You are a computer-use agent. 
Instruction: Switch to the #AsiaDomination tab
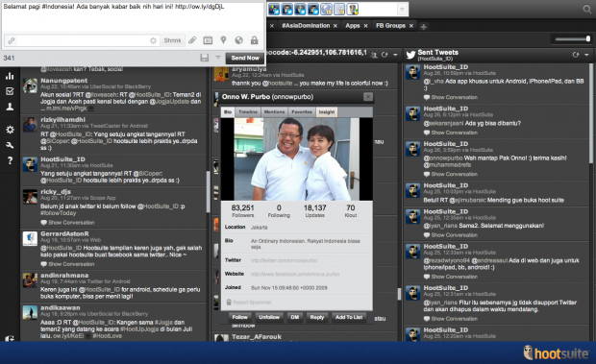pyautogui.click(x=306, y=25)
